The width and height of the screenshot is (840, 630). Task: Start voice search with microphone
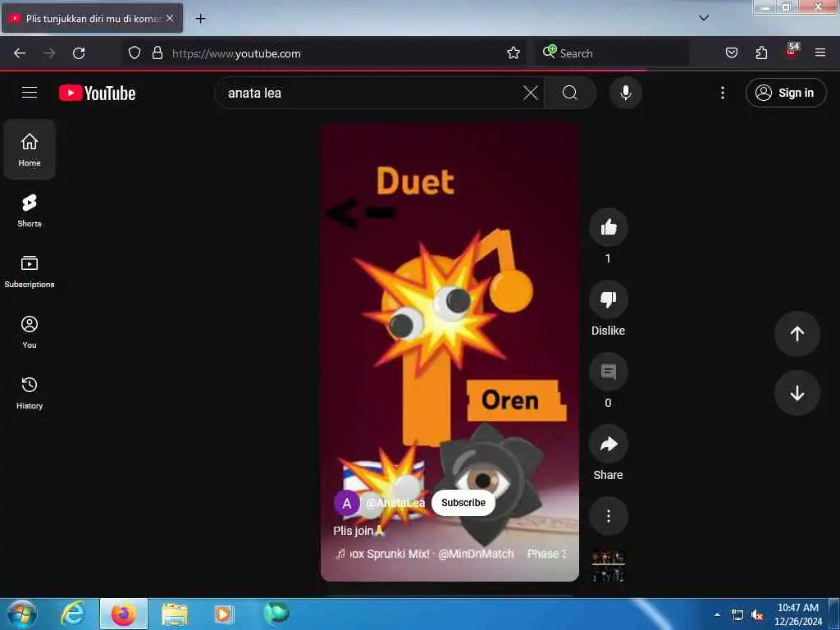tap(625, 93)
